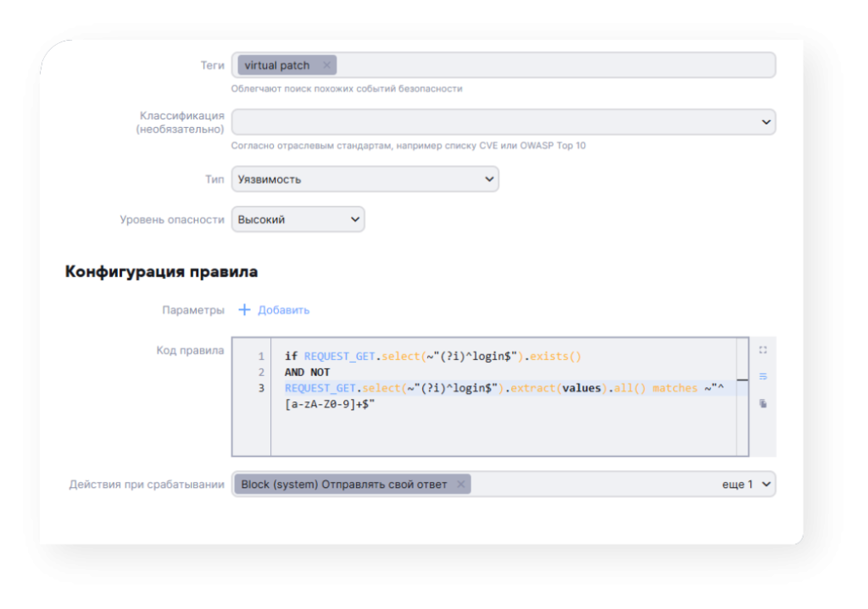Select line number 1 in the gutter
The height and width of the screenshot is (609, 868).
tap(261, 357)
